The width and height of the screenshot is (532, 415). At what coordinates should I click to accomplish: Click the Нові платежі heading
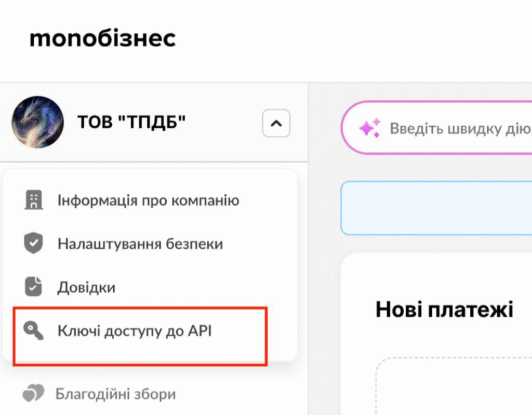coord(444,310)
